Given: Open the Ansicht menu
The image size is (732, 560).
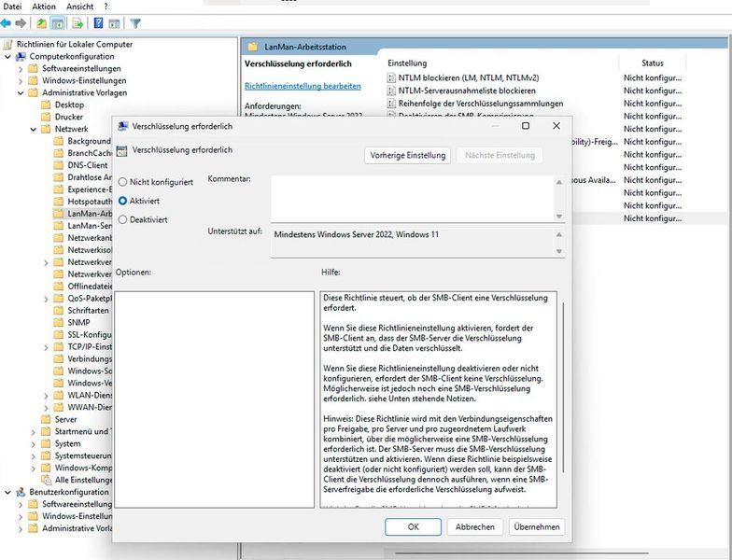Looking at the screenshot, I should [x=80, y=7].
